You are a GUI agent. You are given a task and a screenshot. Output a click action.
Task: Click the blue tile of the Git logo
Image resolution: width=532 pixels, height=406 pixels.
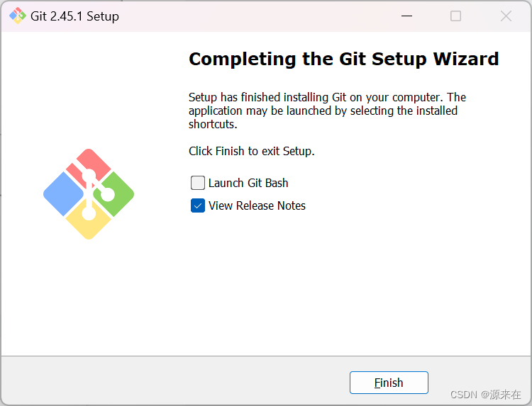pos(64,194)
